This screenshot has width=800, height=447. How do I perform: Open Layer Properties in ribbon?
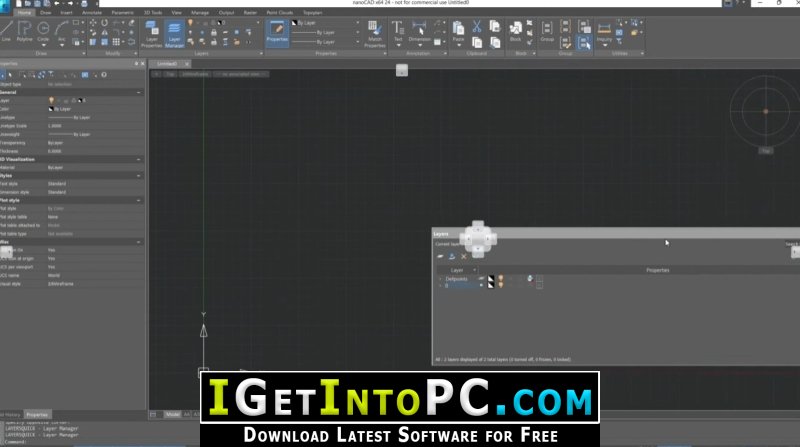click(152, 34)
